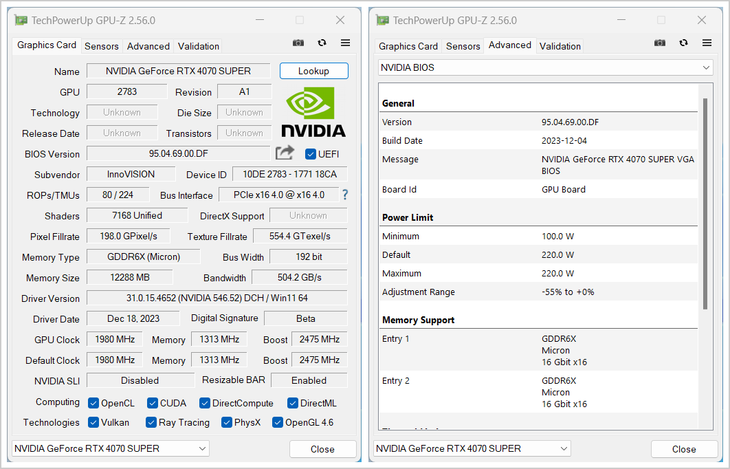The height and width of the screenshot is (469, 730).
Task: Toggle the Ray Tracing checkbox
Action: click(x=151, y=422)
